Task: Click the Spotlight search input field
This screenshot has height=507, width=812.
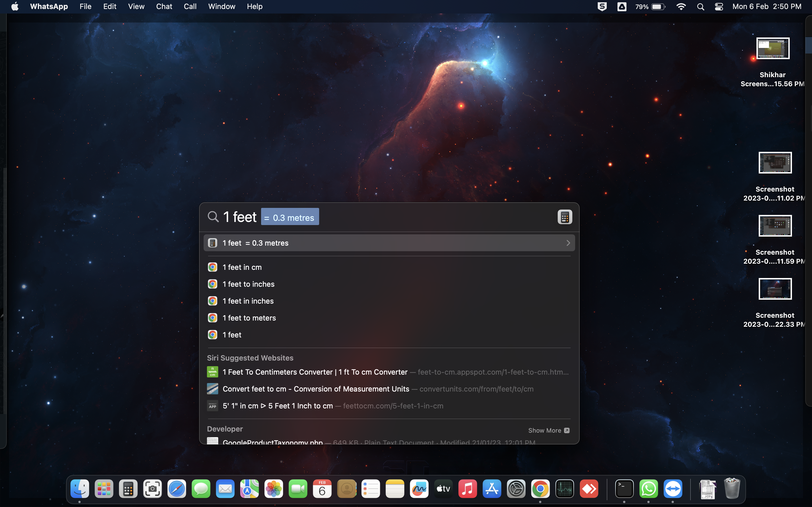Action: click(x=436, y=217)
